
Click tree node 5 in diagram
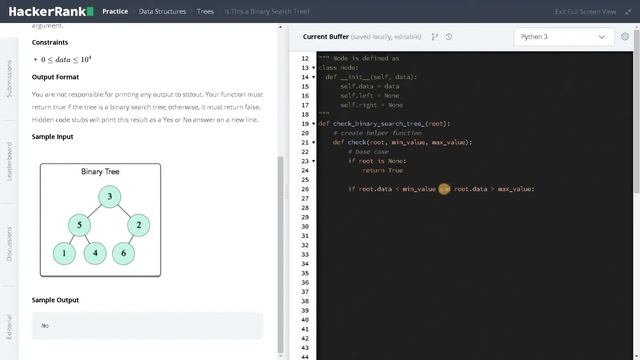pos(79,225)
